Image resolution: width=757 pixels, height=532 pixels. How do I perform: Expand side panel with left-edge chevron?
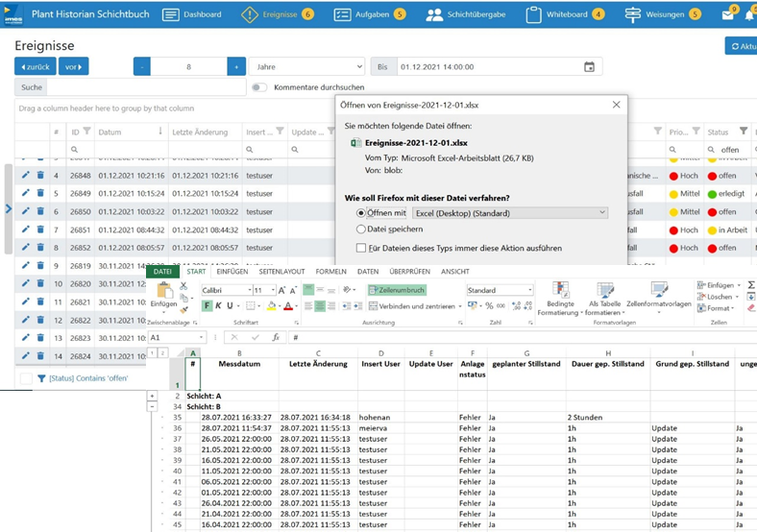tap(9, 209)
